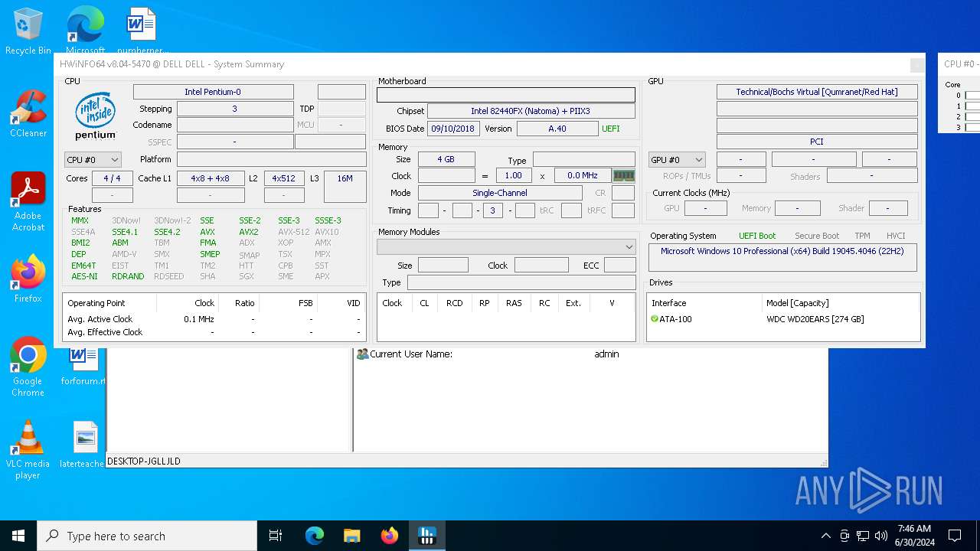Click the Avg. Active Clock row
Viewport: 980px width, 551px height.
coord(214,319)
